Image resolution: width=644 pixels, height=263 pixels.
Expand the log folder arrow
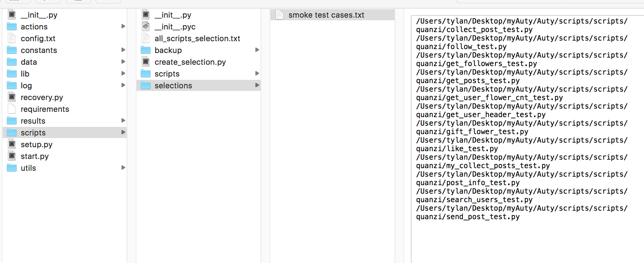coord(123,85)
